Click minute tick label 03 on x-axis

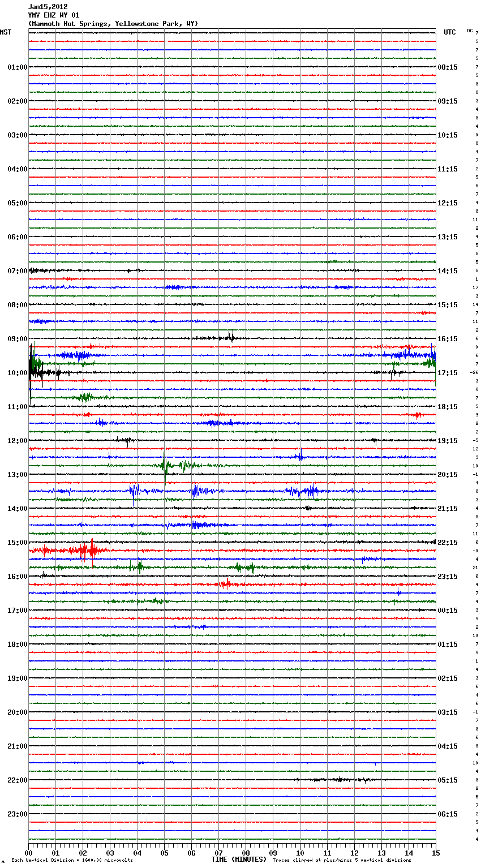(110, 853)
